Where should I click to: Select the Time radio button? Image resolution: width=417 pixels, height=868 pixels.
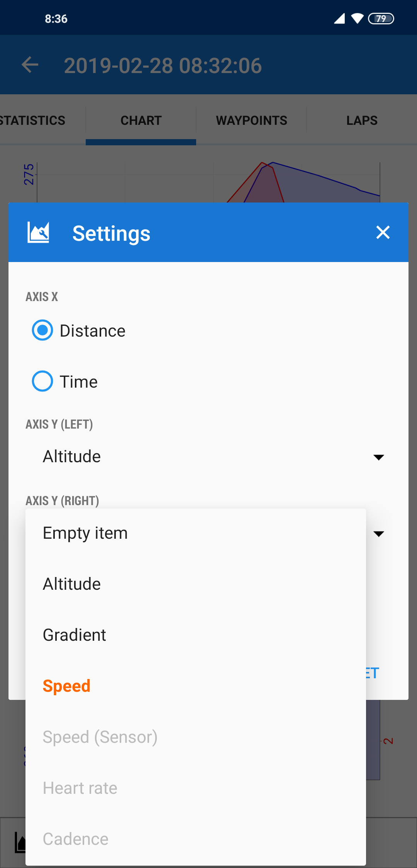[x=42, y=381]
